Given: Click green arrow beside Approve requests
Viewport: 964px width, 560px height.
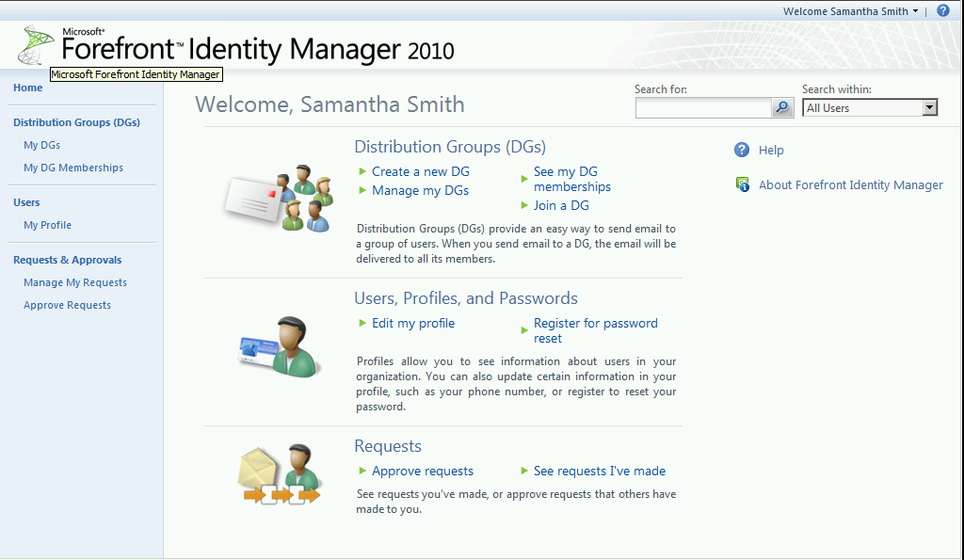Looking at the screenshot, I should coord(362,471).
